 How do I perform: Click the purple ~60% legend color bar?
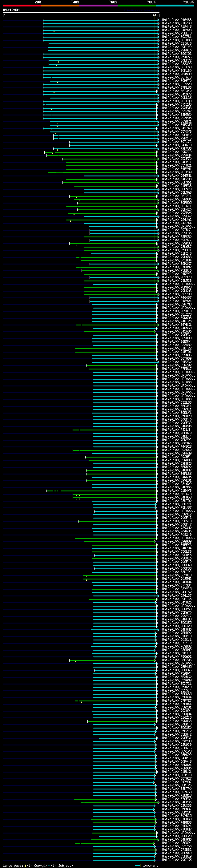tap(99, 6)
